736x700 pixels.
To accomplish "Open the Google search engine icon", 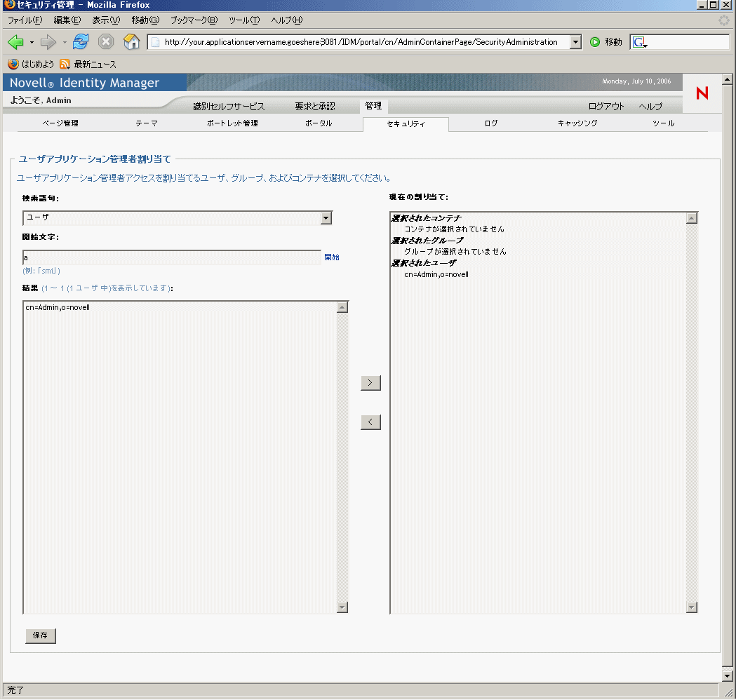I will 641,42.
